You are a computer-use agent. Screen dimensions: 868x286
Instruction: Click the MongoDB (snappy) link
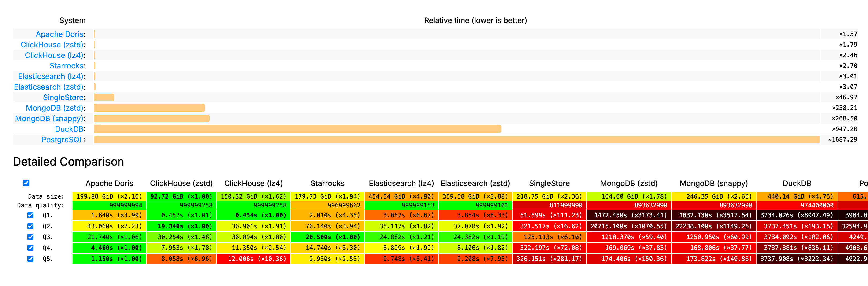[x=49, y=118]
